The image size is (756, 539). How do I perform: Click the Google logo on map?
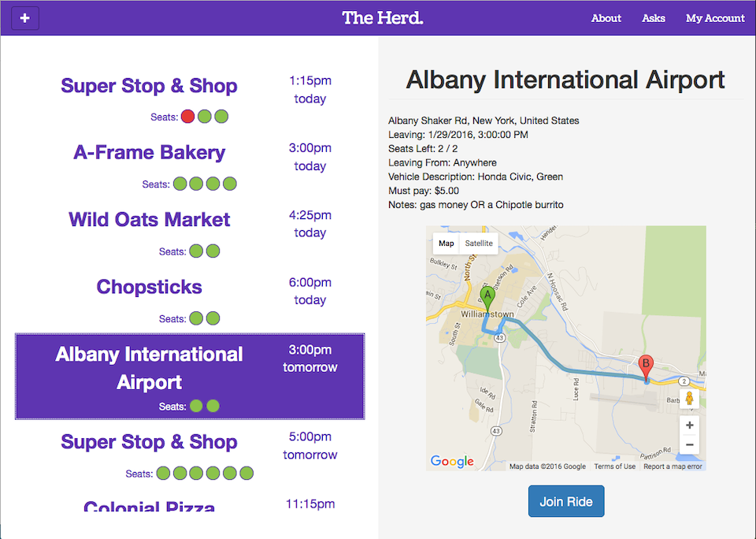452,461
